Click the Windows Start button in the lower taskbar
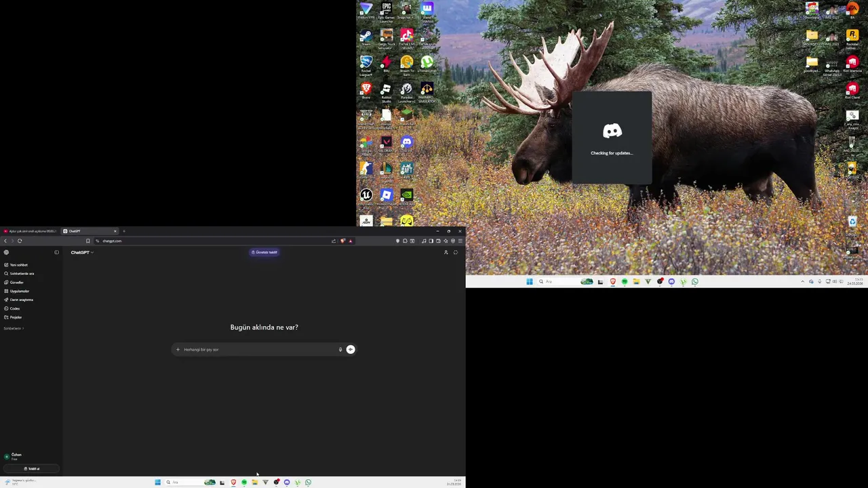The width and height of the screenshot is (868, 488). click(x=157, y=483)
